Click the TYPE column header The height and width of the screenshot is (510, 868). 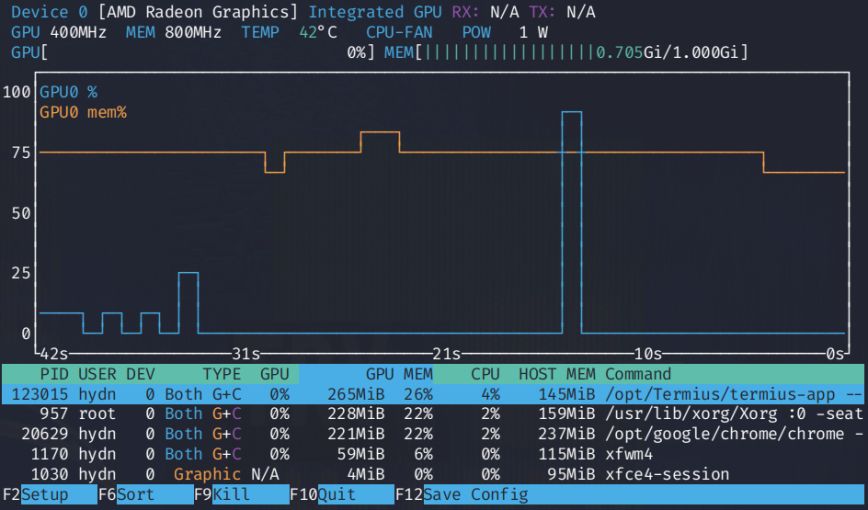[x=222, y=373]
